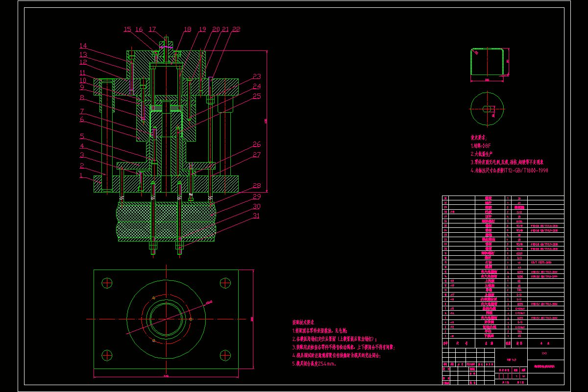
Task: Click part callout number 27
Action: pyautogui.click(x=257, y=155)
